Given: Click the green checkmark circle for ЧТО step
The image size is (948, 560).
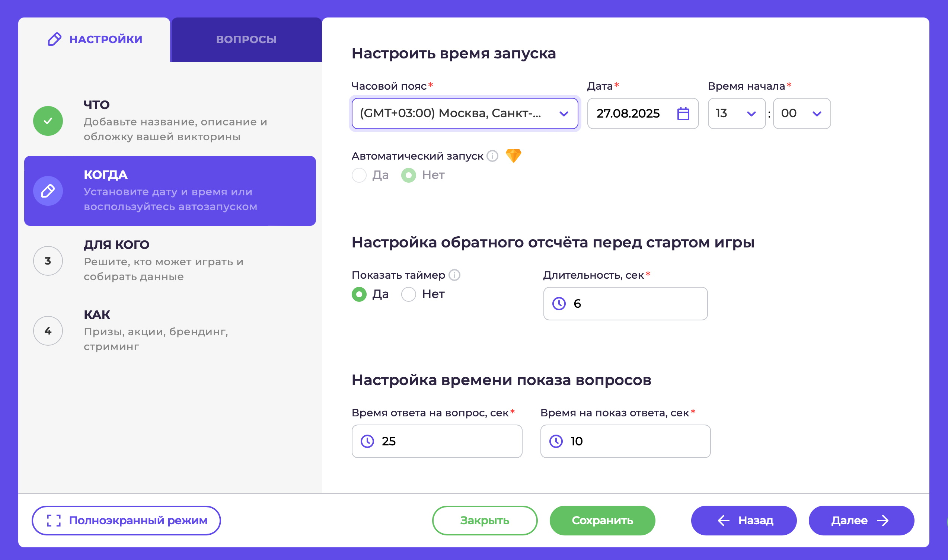Looking at the screenshot, I should click(x=48, y=121).
